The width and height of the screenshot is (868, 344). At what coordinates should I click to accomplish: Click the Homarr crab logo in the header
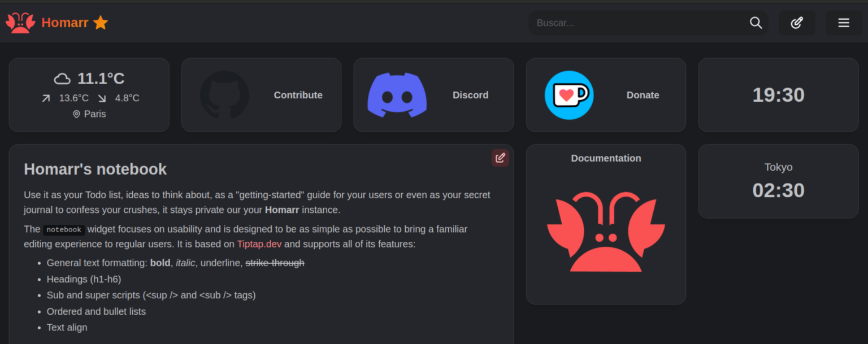click(20, 22)
